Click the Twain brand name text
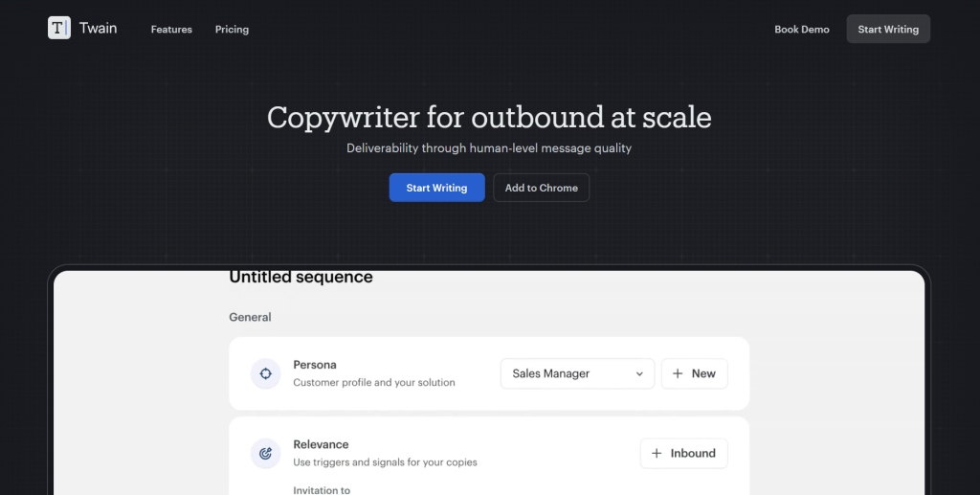Viewport: 980px width, 495px height. pyautogui.click(x=99, y=29)
